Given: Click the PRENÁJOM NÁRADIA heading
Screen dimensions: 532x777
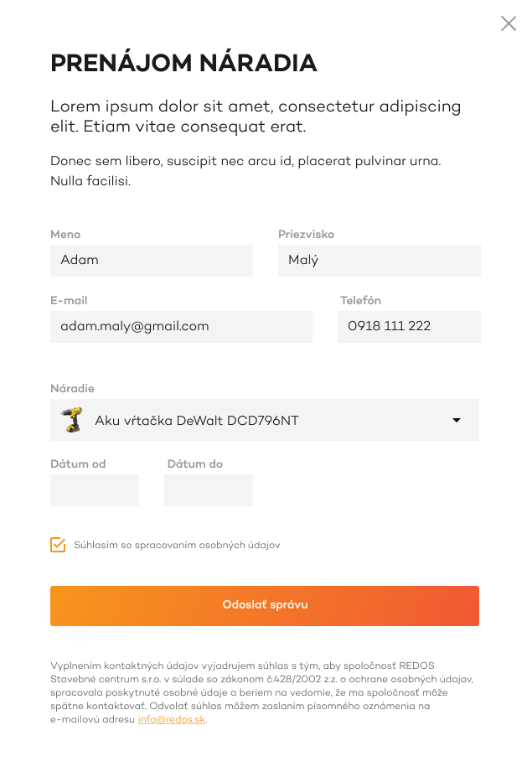Looking at the screenshot, I should [x=183, y=63].
